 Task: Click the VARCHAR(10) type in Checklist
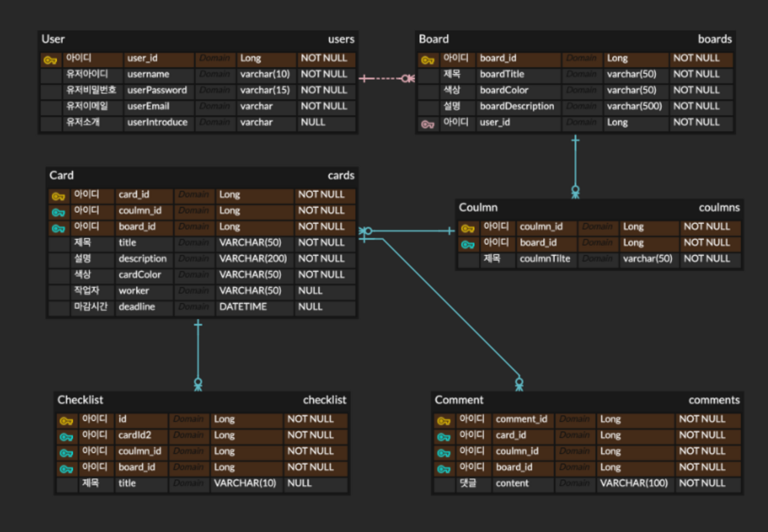point(245,483)
